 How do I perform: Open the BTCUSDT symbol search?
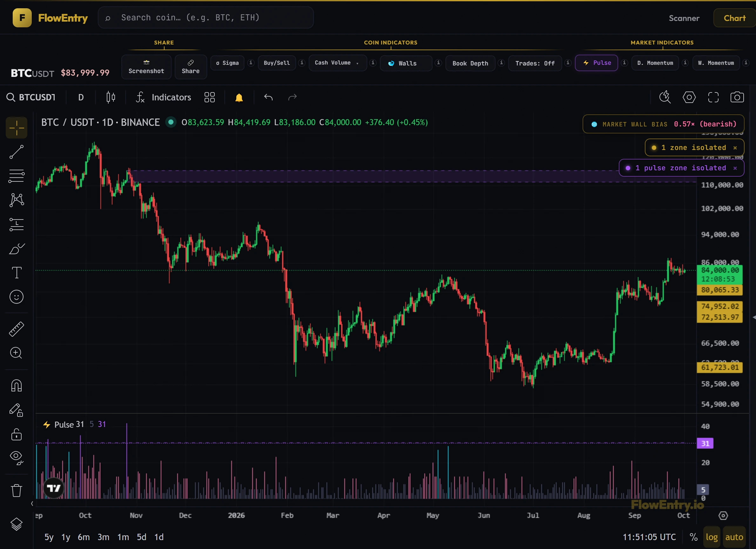click(x=31, y=97)
